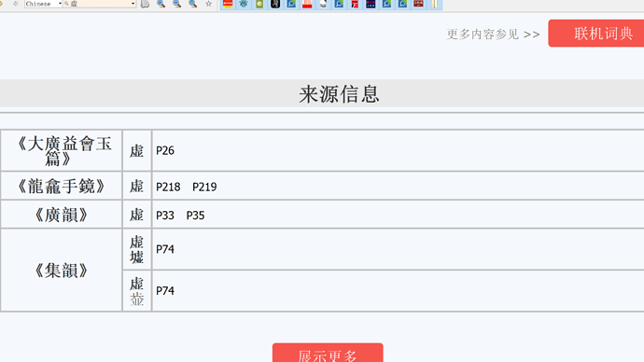Select the first red-yellow dictionary icon
This screenshot has height=362, width=644.
[228, 4]
